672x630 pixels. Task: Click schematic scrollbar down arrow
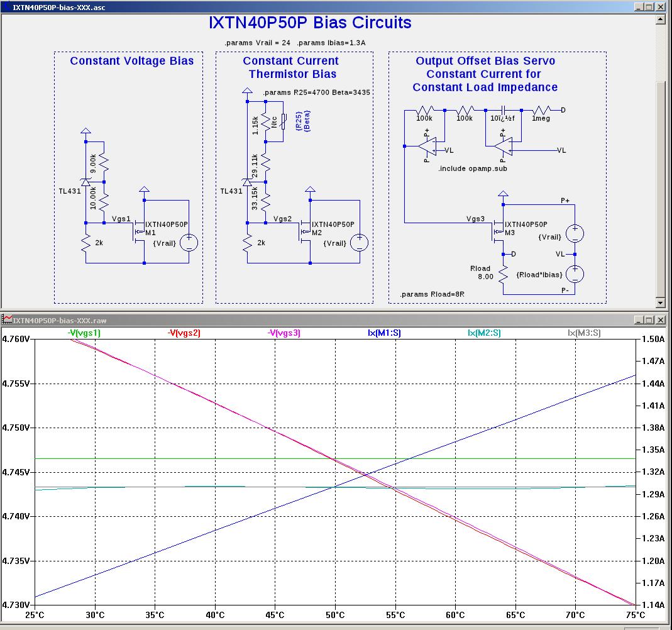point(661,302)
